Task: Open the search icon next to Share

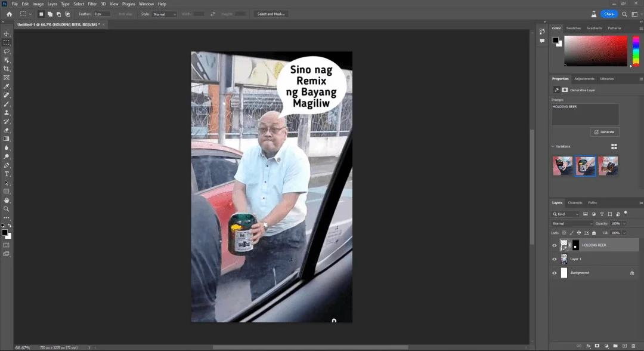Action: (x=624, y=14)
